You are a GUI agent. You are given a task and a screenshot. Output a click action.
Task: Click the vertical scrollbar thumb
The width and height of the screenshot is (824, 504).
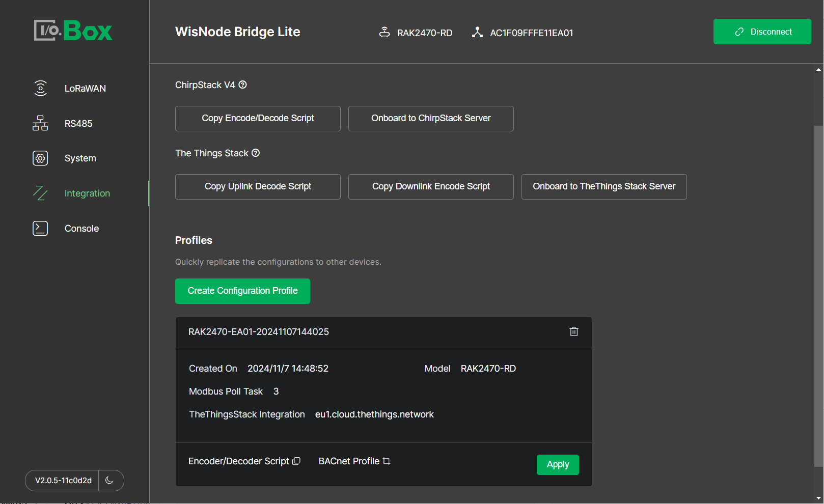(x=818, y=296)
